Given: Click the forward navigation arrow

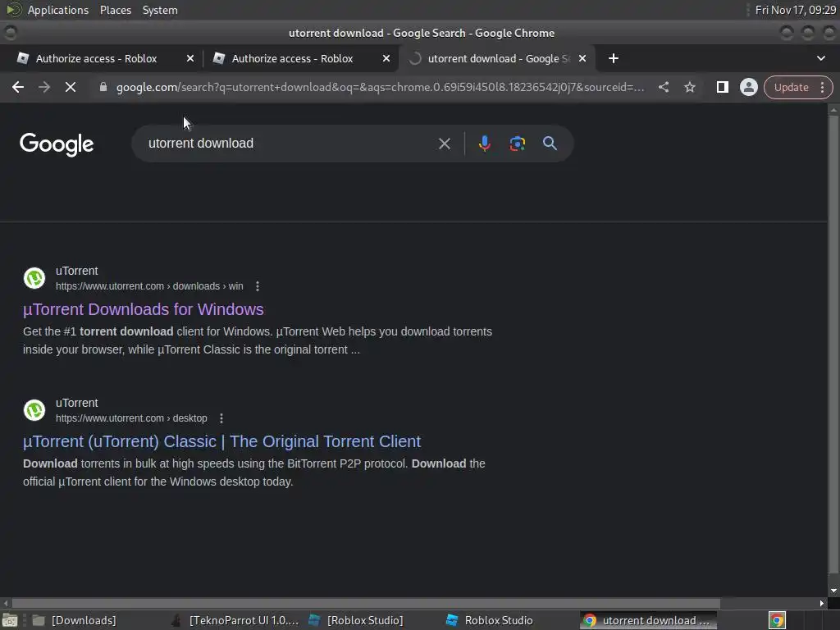Looking at the screenshot, I should click(44, 87).
